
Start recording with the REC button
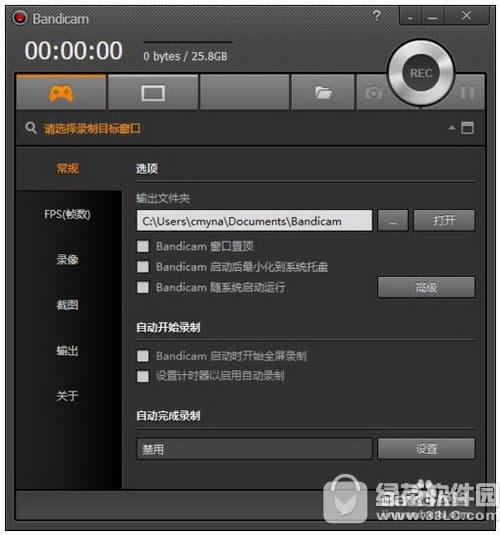tap(421, 73)
